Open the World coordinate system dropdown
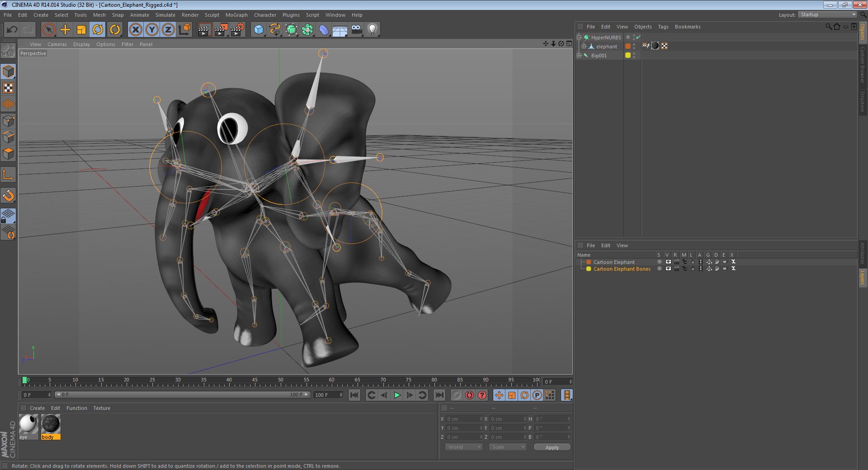 (x=464, y=447)
